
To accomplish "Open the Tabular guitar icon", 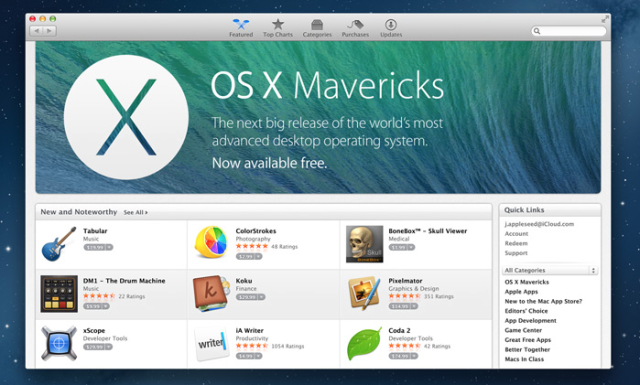I will [x=59, y=244].
